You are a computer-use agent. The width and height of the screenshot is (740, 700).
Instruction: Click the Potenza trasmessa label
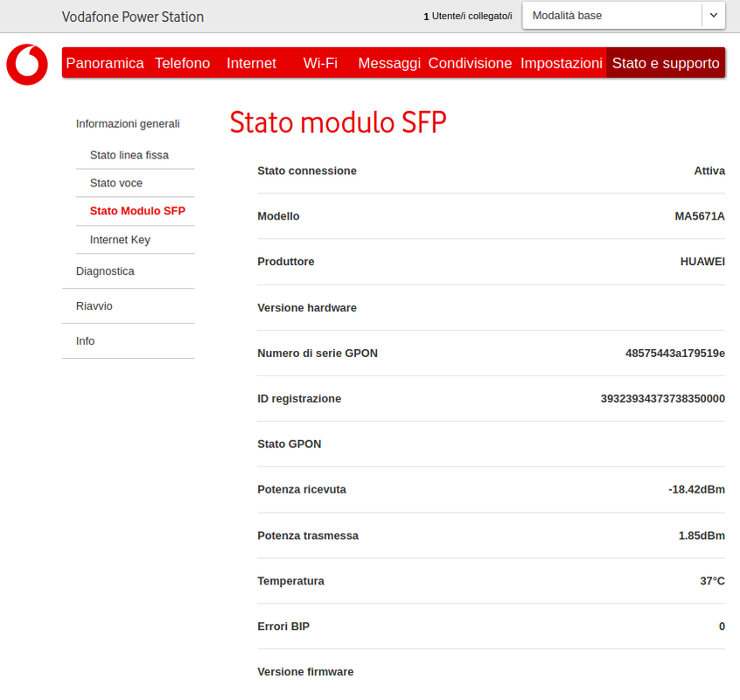[x=308, y=535]
